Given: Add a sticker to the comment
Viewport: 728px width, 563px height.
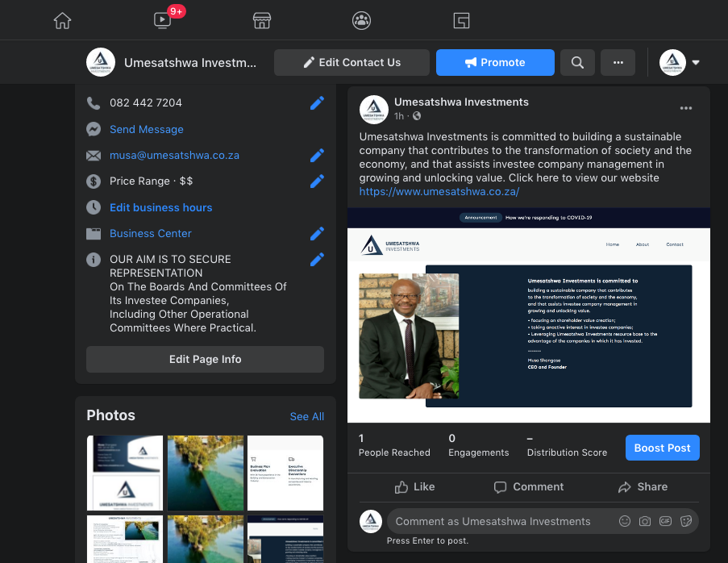Looking at the screenshot, I should click(x=686, y=521).
